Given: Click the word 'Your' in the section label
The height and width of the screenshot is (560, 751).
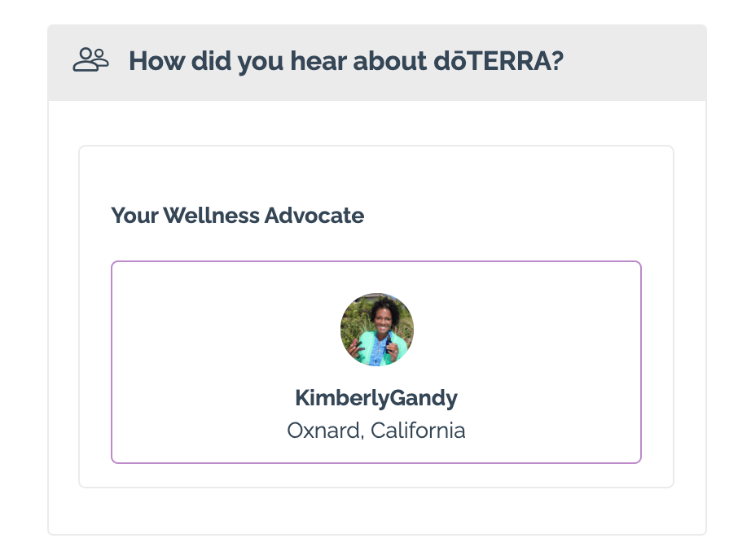Looking at the screenshot, I should click(x=134, y=216).
